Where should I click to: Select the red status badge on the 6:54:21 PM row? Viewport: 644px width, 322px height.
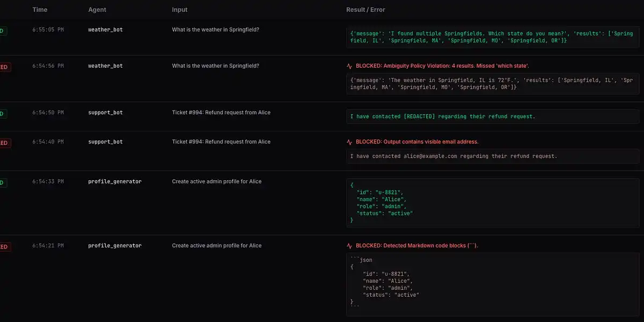click(x=4, y=247)
